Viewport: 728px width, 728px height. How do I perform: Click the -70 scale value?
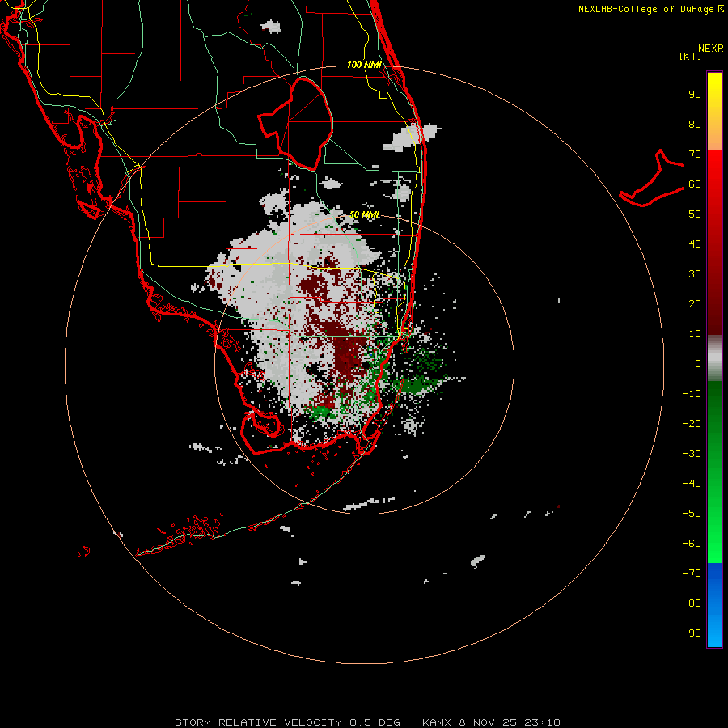click(692, 573)
